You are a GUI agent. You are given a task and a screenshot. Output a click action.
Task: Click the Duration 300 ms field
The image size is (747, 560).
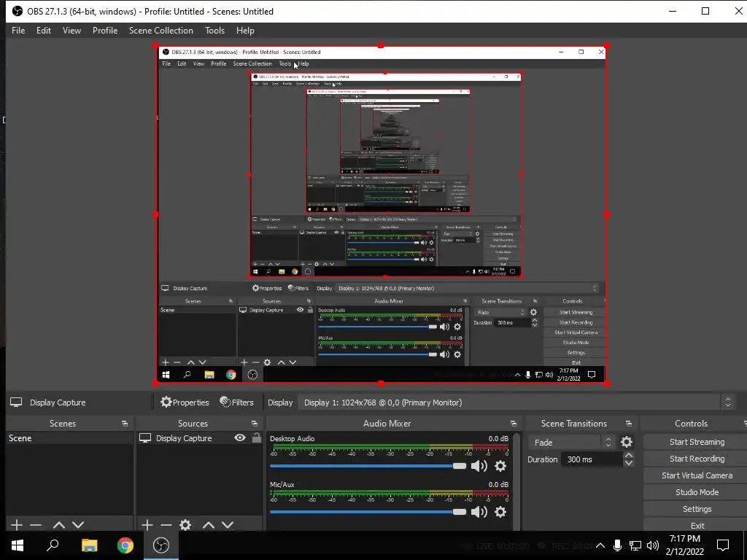click(591, 459)
